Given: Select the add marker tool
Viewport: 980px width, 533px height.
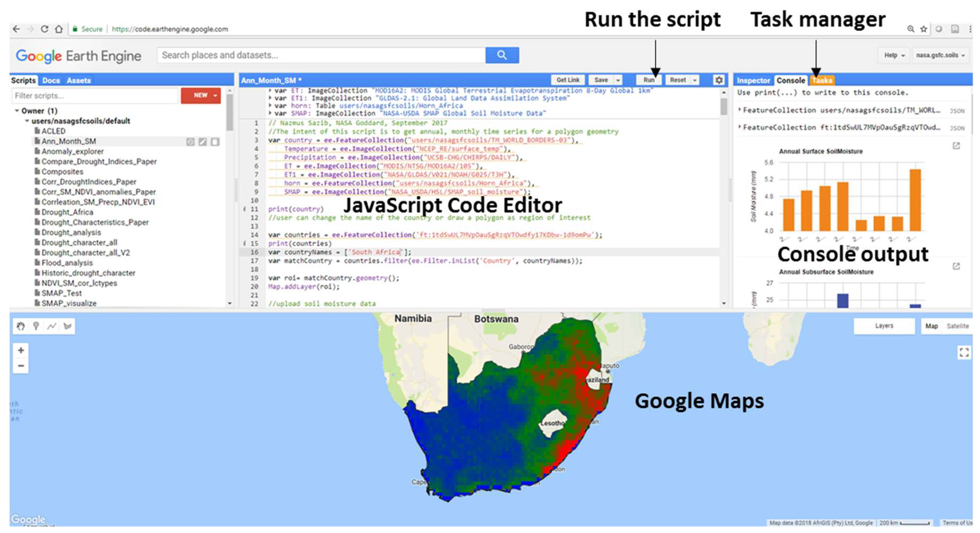Looking at the screenshot, I should coord(36,326).
